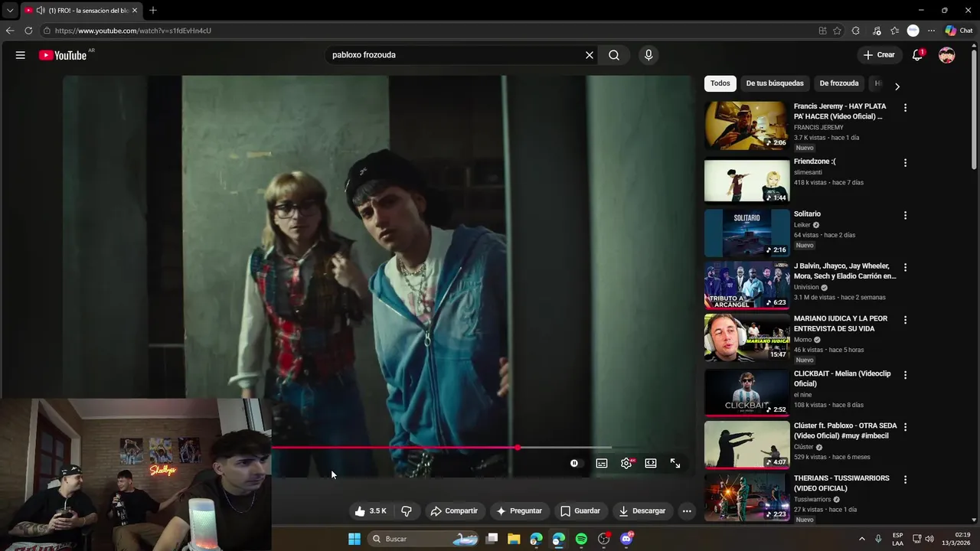Open options menu for Friendzone :( video
980x551 pixels.
pyautogui.click(x=905, y=163)
